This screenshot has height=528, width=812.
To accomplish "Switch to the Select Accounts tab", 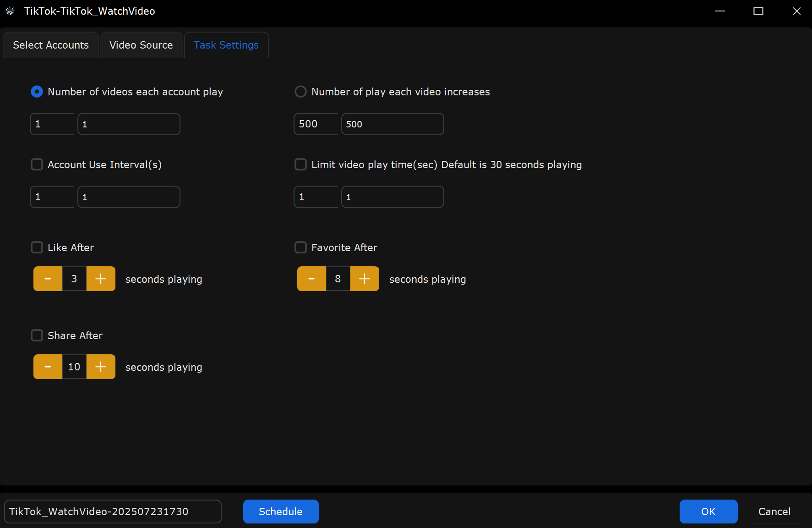I will (x=51, y=45).
